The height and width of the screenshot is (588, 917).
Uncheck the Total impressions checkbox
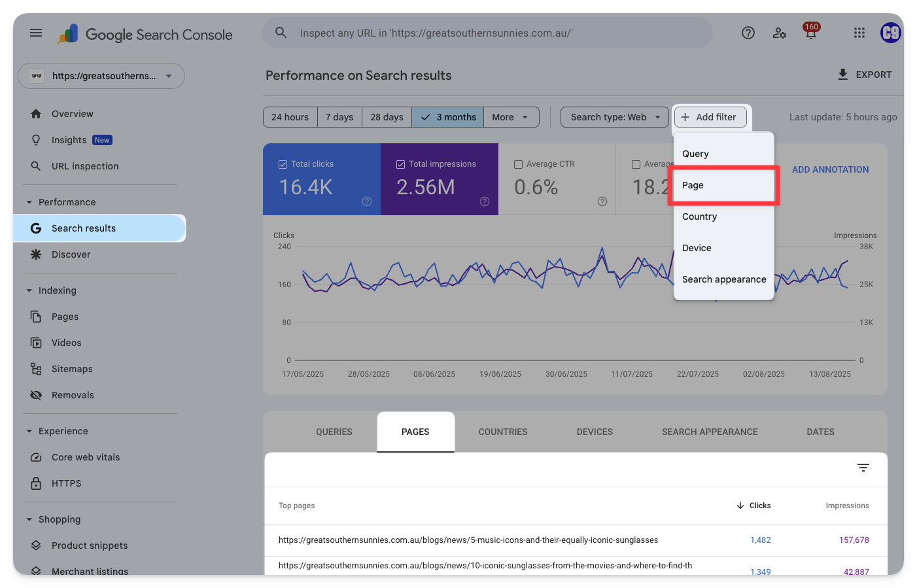click(401, 164)
